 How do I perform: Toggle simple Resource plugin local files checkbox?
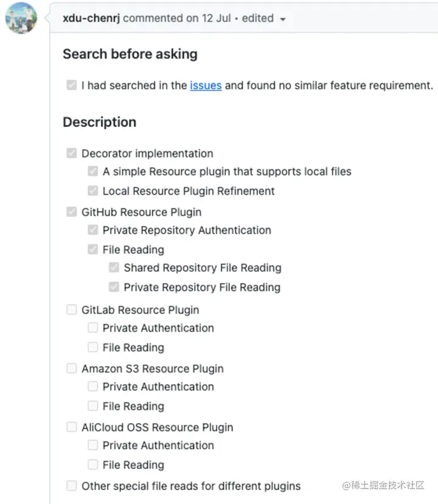(93, 171)
